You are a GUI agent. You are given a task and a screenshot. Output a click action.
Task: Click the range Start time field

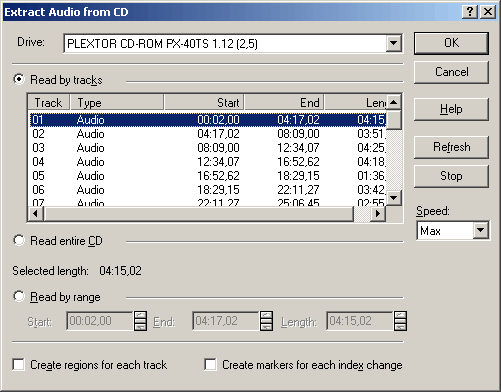[99, 321]
